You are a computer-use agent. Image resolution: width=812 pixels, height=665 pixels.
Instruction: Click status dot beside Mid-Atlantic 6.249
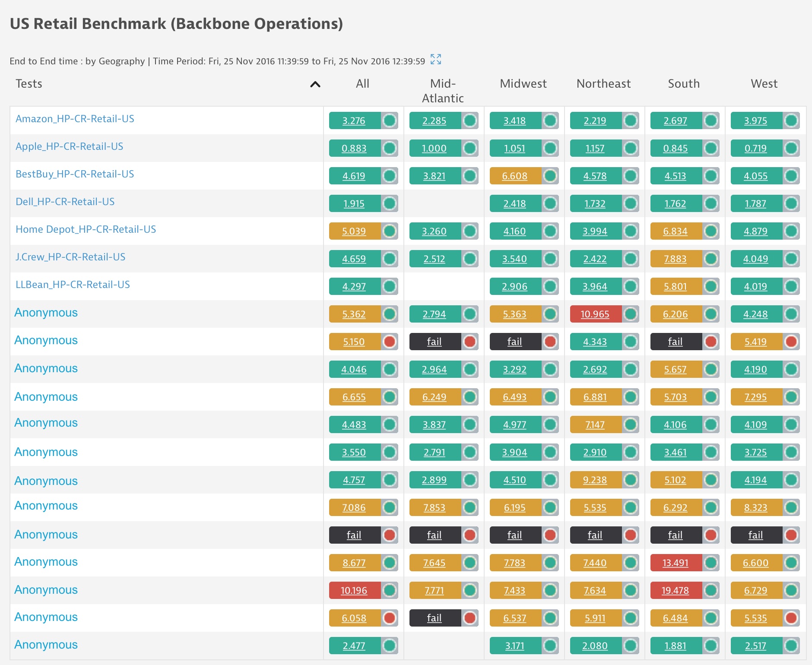470,397
